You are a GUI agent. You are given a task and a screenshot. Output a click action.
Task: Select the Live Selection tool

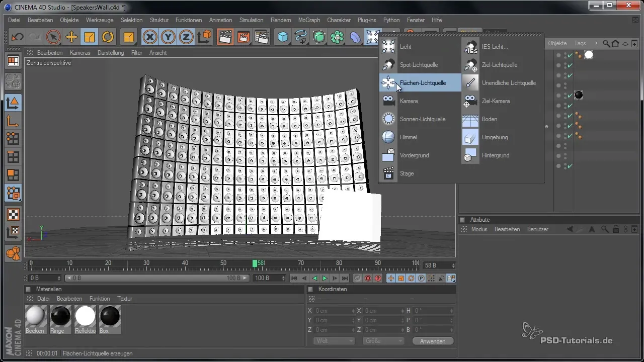(x=53, y=37)
